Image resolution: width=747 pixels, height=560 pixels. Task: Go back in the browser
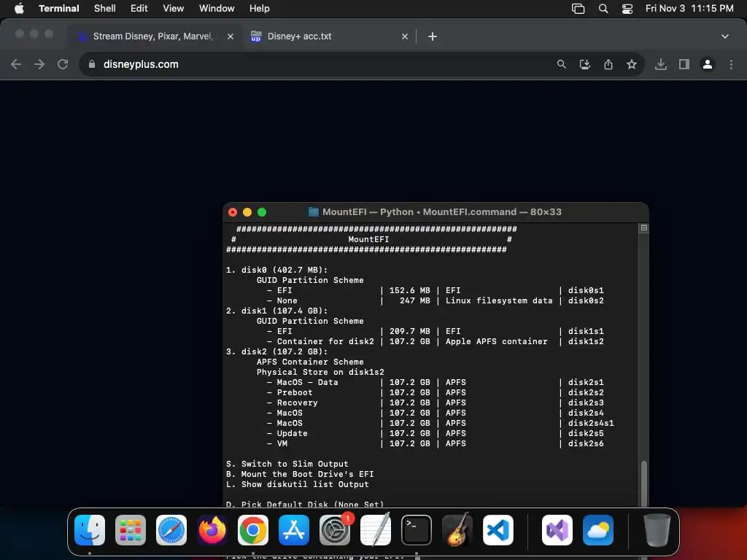pos(16,64)
